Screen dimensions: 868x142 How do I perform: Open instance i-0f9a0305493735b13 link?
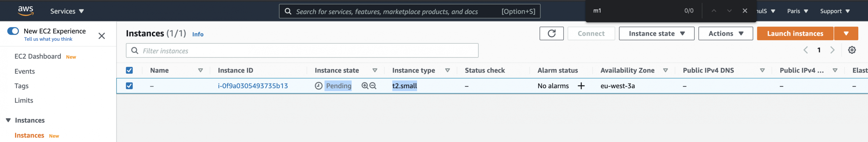coord(253,86)
